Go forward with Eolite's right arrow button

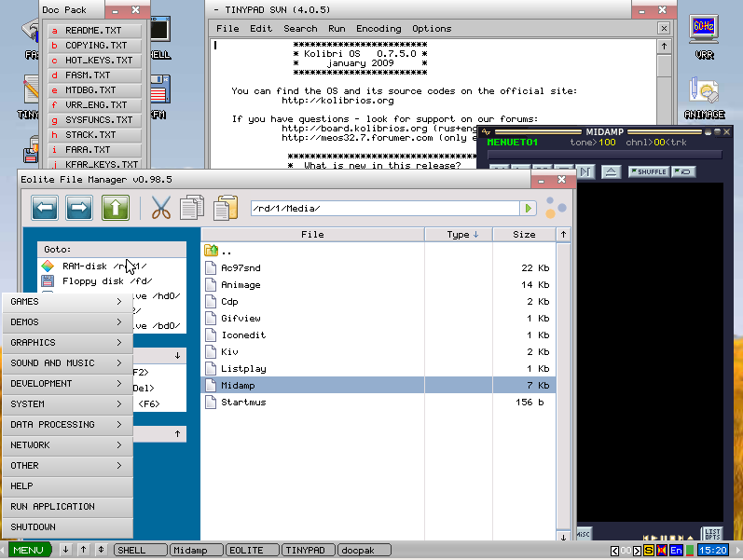click(79, 208)
